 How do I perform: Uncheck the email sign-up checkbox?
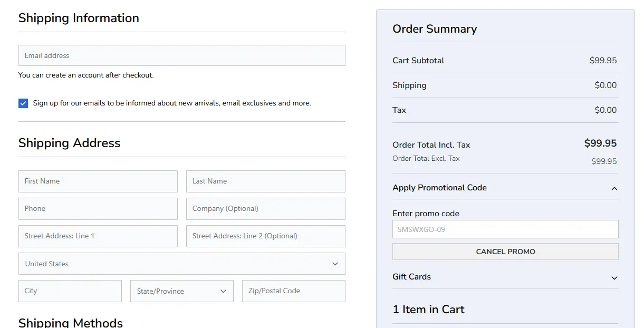pos(23,103)
